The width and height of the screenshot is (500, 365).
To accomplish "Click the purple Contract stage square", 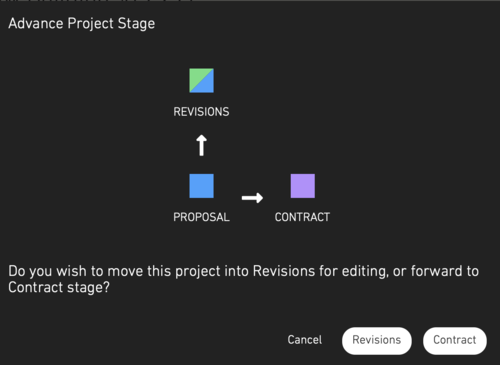I will 303,186.
